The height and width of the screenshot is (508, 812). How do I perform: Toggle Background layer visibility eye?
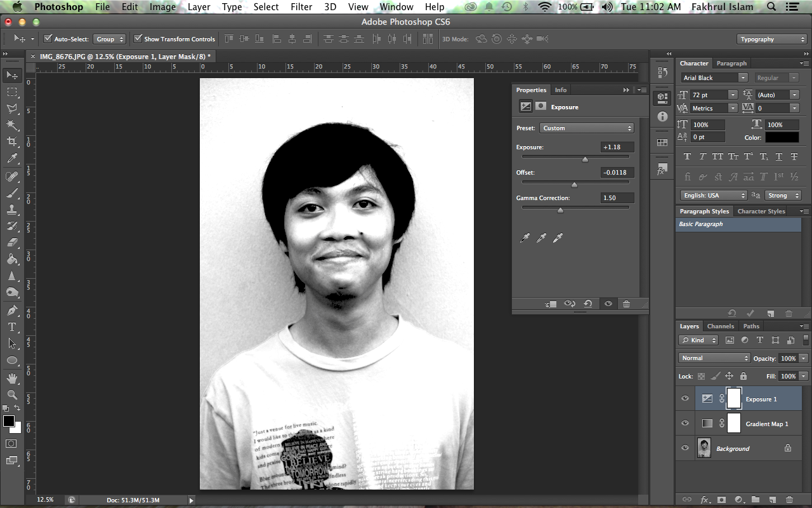(x=685, y=448)
